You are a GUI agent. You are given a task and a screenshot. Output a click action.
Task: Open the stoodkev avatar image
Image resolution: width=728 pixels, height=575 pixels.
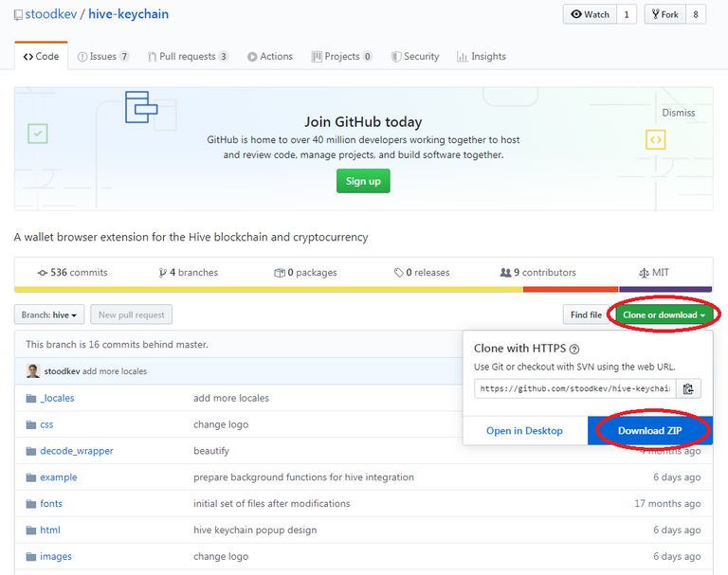coord(33,370)
